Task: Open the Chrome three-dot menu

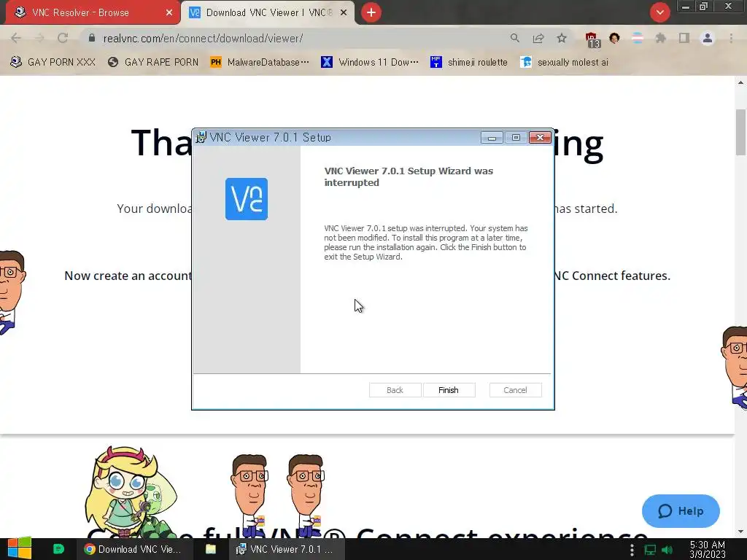Action: click(731, 38)
